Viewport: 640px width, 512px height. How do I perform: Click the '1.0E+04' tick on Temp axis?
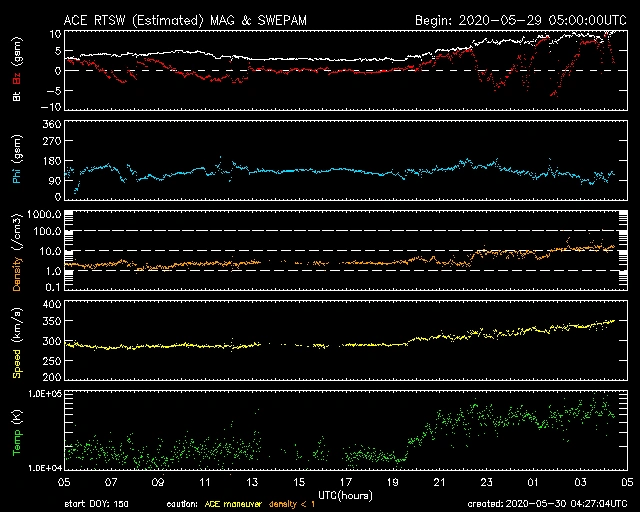pyautogui.click(x=45, y=468)
